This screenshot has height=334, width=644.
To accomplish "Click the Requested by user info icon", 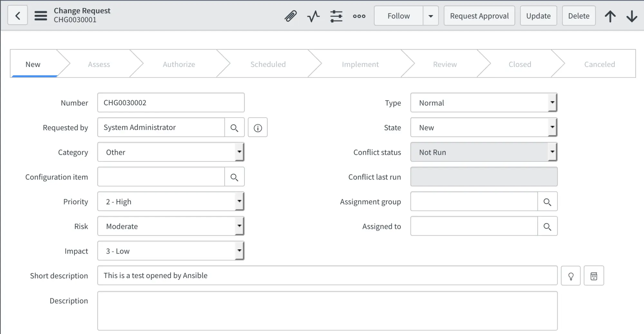I will 257,127.
